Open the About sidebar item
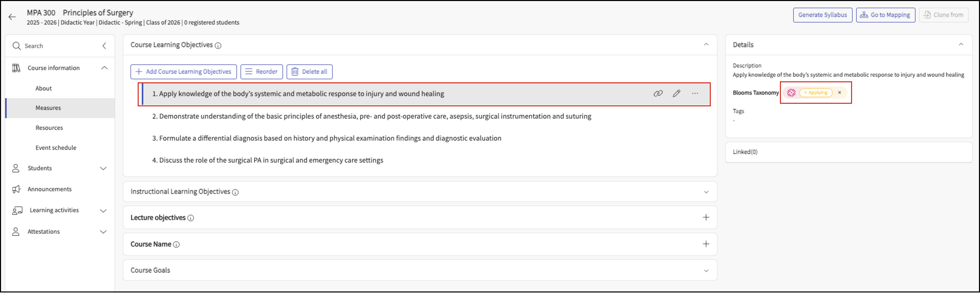 tap(43, 88)
